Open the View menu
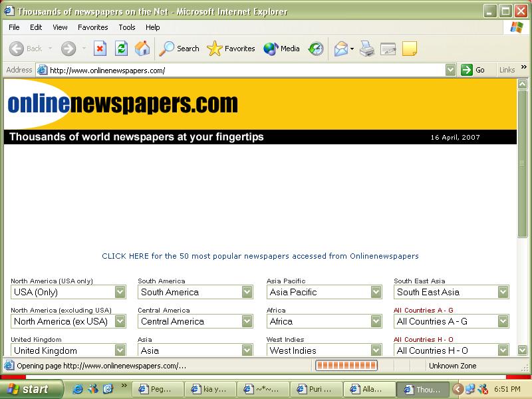The image size is (532, 399). click(x=60, y=27)
